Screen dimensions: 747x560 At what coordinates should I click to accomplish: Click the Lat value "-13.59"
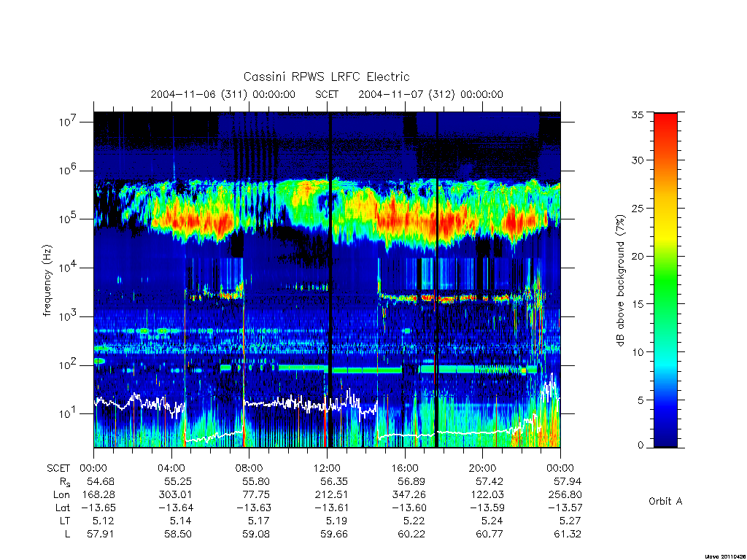(487, 507)
